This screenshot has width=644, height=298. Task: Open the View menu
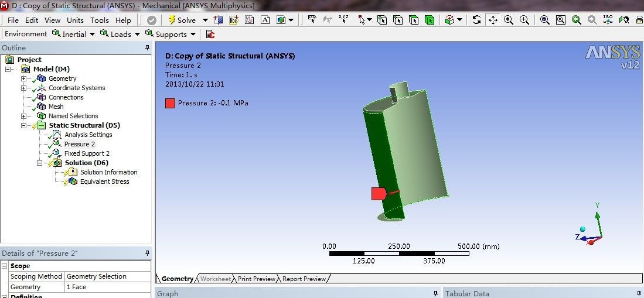53,20
